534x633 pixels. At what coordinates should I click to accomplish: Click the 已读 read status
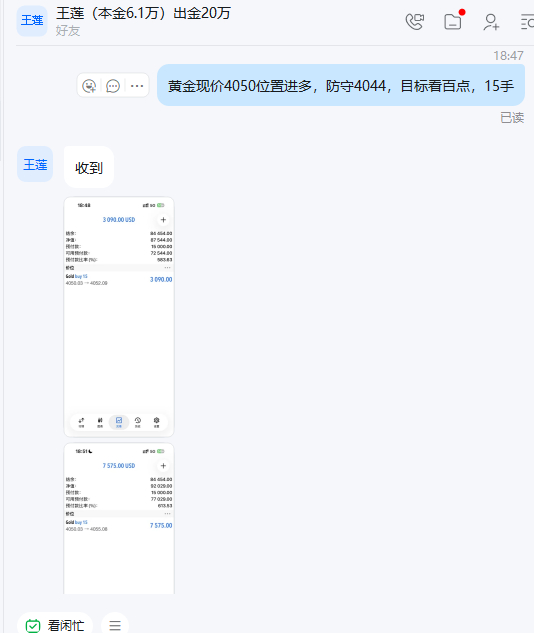(x=512, y=117)
